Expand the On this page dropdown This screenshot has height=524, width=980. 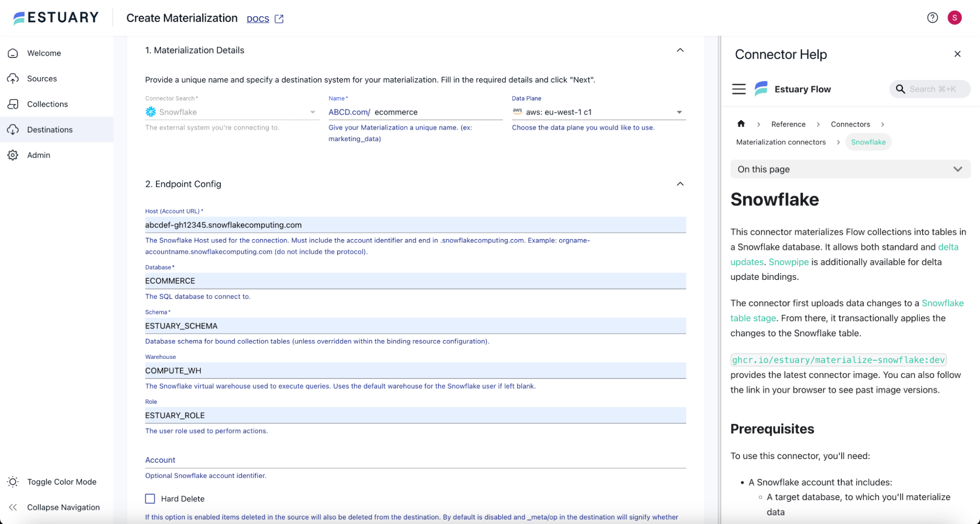click(x=850, y=169)
